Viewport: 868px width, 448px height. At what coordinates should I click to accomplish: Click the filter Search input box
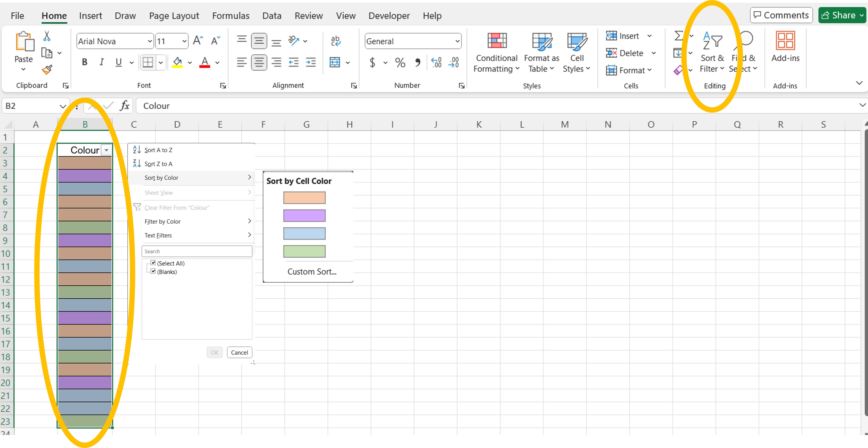click(x=197, y=251)
